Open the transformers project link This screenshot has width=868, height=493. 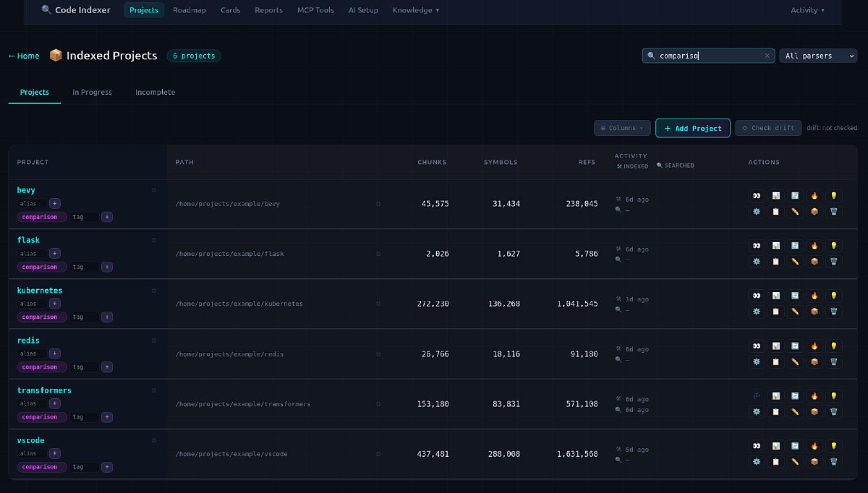[x=44, y=391]
